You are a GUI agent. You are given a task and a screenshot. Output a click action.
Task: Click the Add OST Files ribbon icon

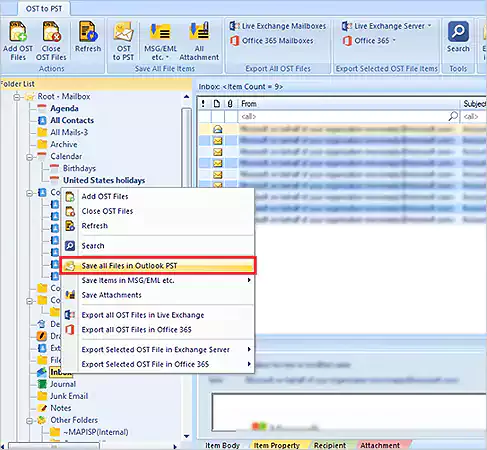pos(18,41)
